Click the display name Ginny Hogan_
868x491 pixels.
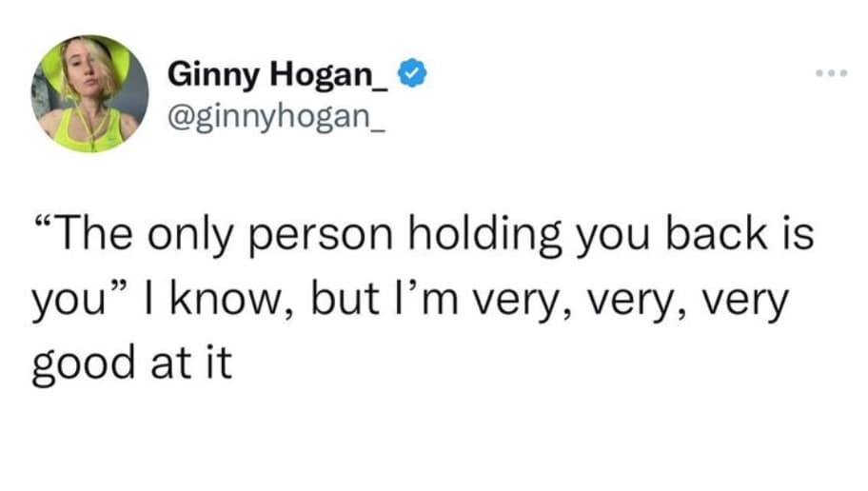(280, 74)
